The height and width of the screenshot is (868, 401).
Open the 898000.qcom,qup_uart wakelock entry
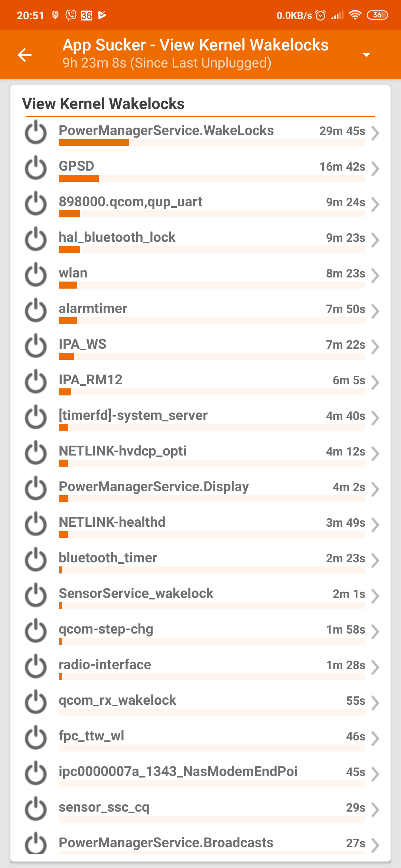200,204
